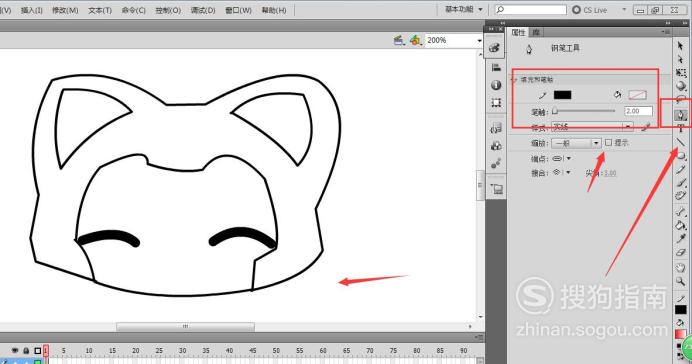692x364 pixels.
Task: Open the 文本(T) menu
Action: pos(100,10)
